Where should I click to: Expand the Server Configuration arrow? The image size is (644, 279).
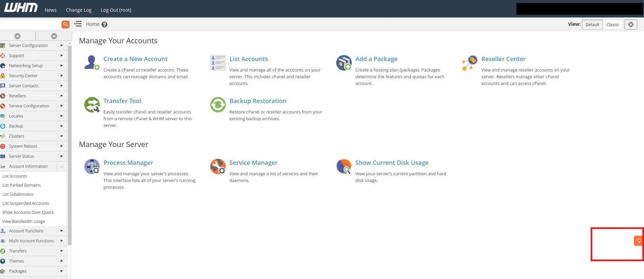(61, 45)
